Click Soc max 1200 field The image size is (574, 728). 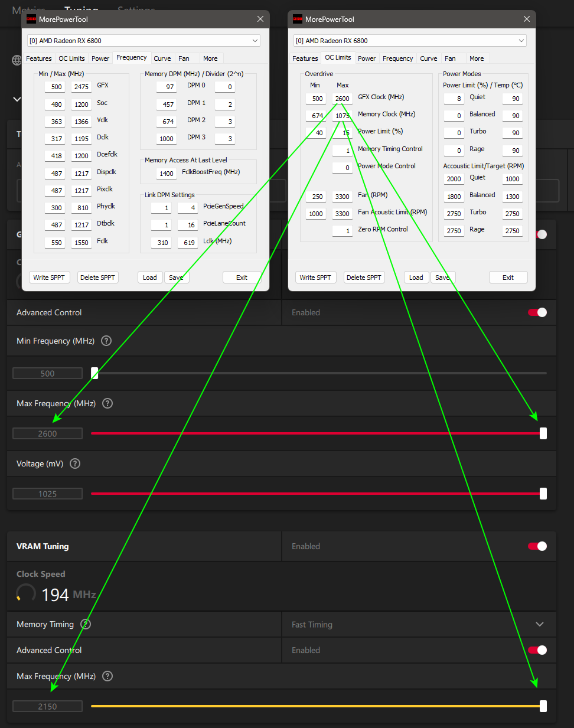(x=81, y=105)
